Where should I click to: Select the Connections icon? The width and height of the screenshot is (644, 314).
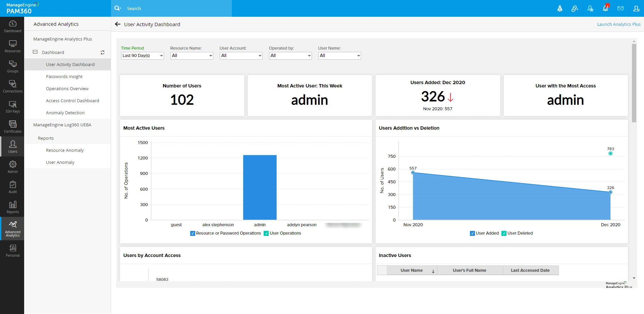(x=12, y=86)
